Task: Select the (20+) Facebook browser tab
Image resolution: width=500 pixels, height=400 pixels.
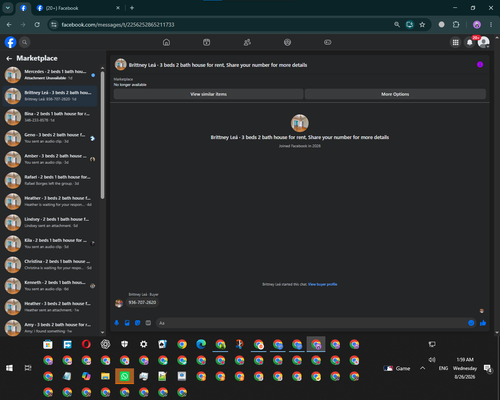Action: 77,8
